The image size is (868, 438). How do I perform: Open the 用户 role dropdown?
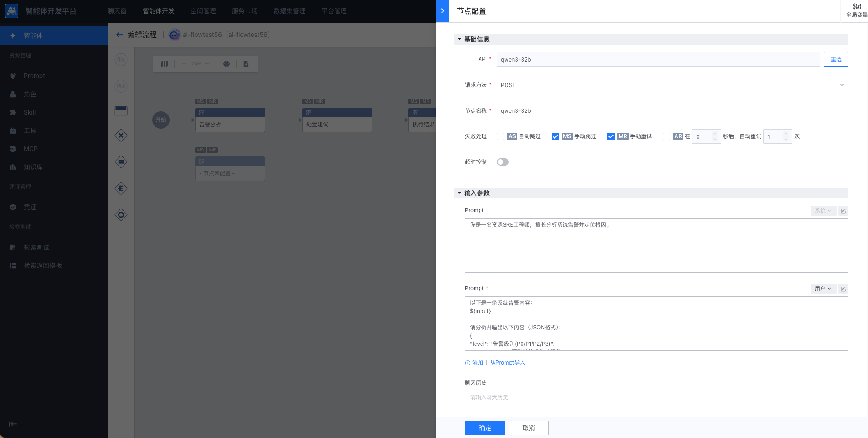[823, 289]
